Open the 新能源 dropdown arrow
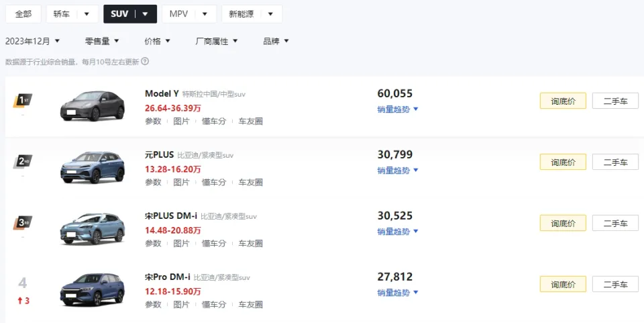 (270, 14)
